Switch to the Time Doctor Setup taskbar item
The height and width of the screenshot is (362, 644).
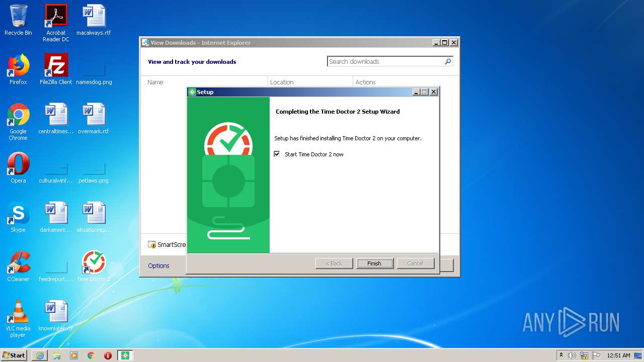click(125, 355)
